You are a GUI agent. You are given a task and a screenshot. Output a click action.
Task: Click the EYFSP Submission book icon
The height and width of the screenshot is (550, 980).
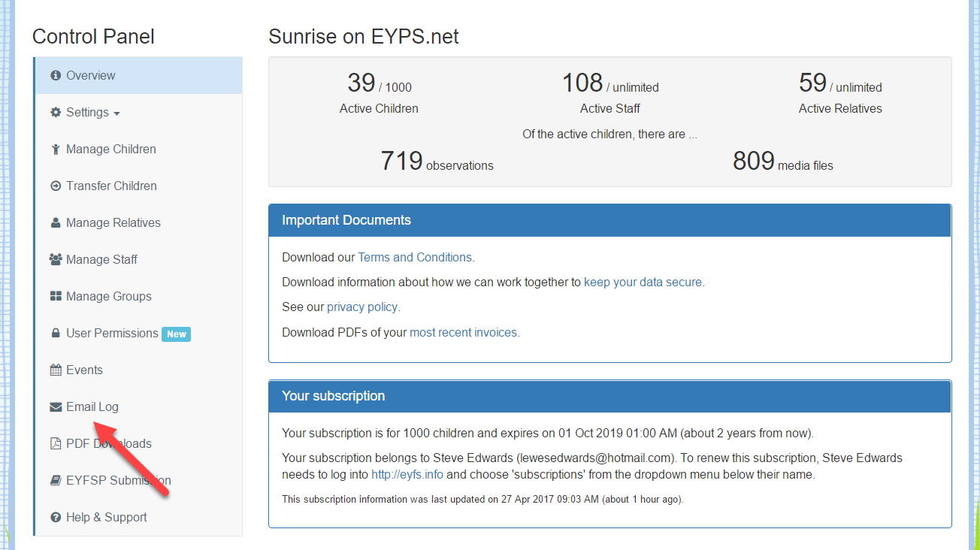pyautogui.click(x=56, y=480)
